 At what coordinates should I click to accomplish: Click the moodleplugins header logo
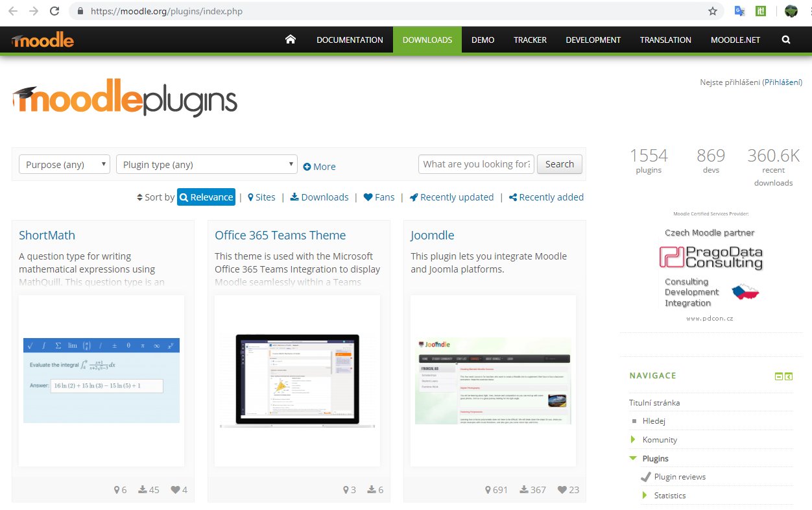coord(125,99)
